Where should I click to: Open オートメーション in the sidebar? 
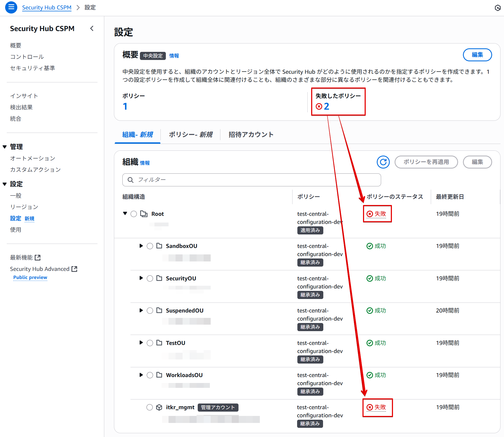(x=33, y=158)
